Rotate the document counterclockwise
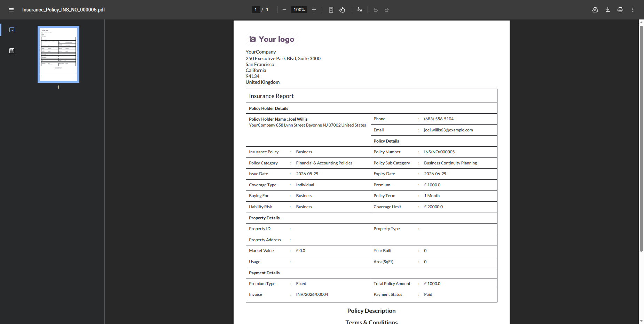This screenshot has width=644, height=324. point(342,10)
